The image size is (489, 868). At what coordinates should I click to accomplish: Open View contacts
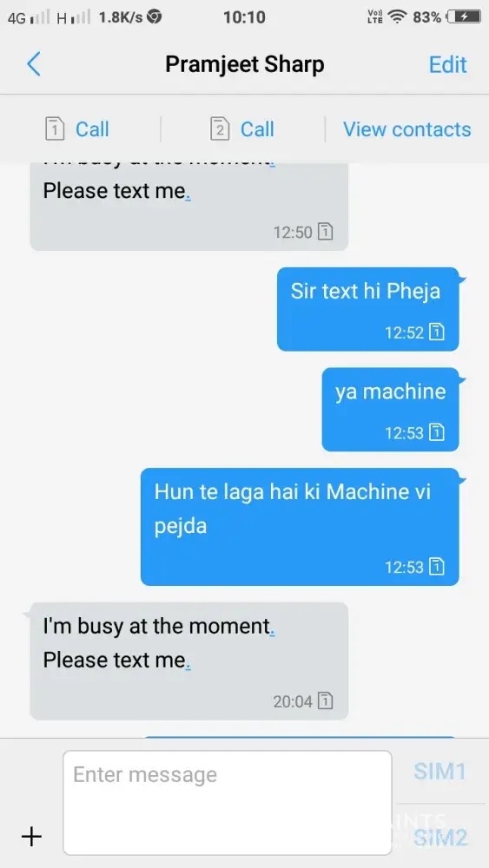[x=407, y=129]
